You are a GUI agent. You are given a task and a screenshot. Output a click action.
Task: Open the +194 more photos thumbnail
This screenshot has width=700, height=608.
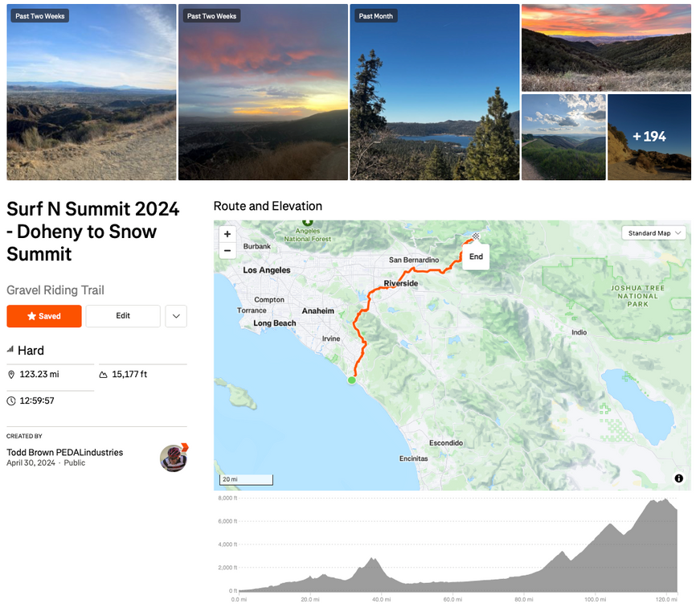click(x=649, y=137)
